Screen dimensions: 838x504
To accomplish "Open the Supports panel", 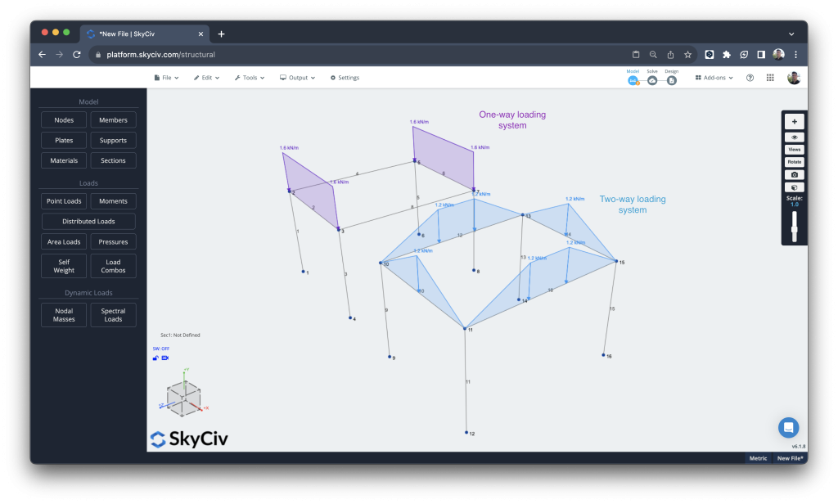I will [x=113, y=140].
